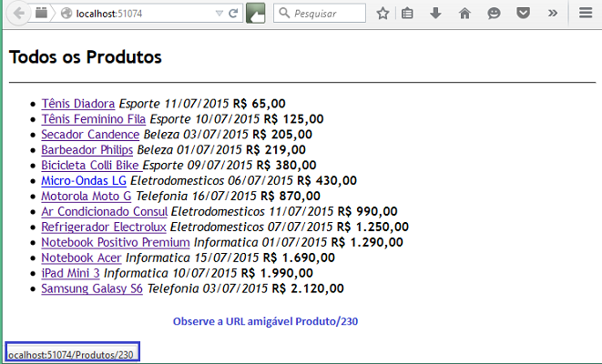Image resolution: width=602 pixels, height=364 pixels.
Task: Open the Secador Candence link
Action: pos(90,135)
